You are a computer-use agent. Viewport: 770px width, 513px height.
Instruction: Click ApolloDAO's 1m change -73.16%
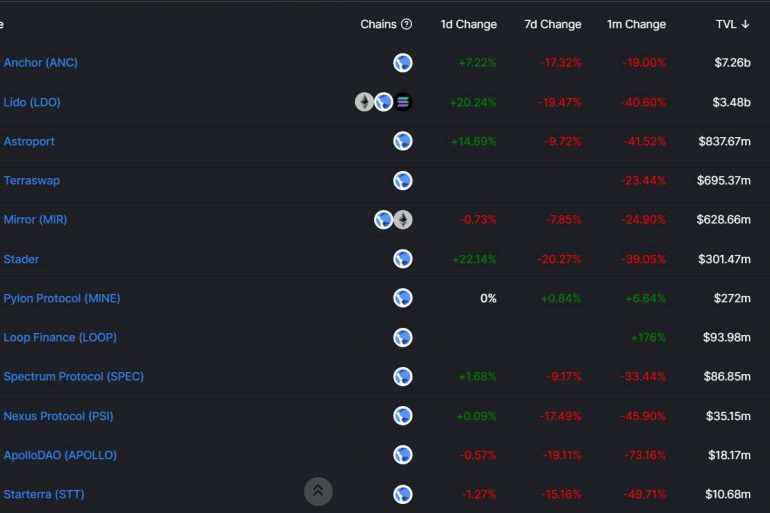[x=645, y=455]
